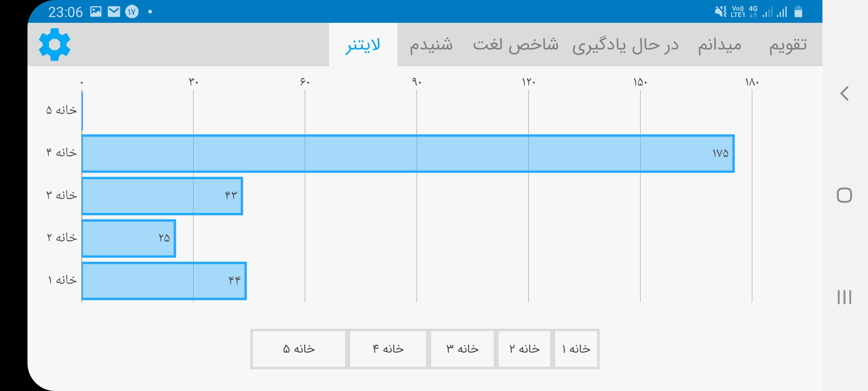Click the خانه ۴ bar showing ۱۷۵
The width and height of the screenshot is (868, 391).
point(408,154)
